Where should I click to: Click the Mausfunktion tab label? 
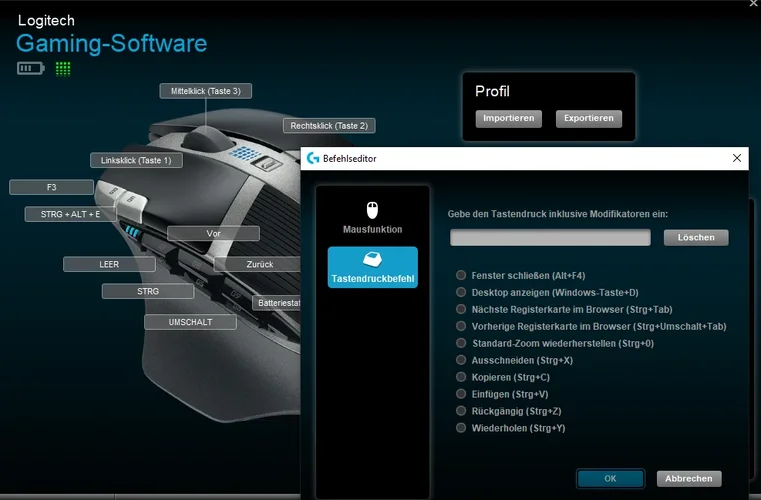pyautogui.click(x=372, y=229)
